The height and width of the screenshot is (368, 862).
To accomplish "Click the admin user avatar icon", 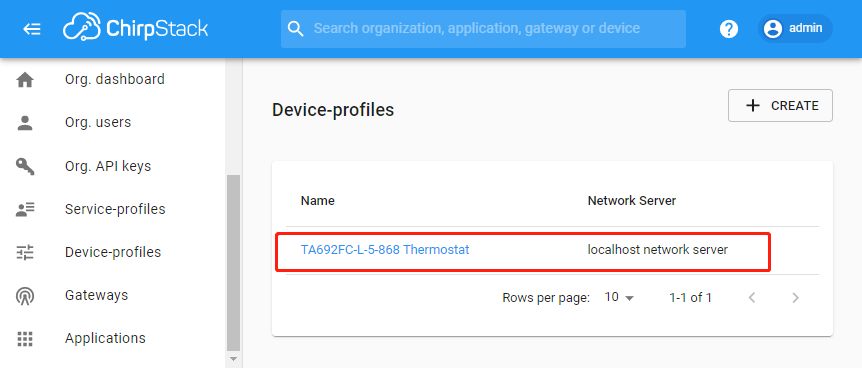I will tap(773, 29).
